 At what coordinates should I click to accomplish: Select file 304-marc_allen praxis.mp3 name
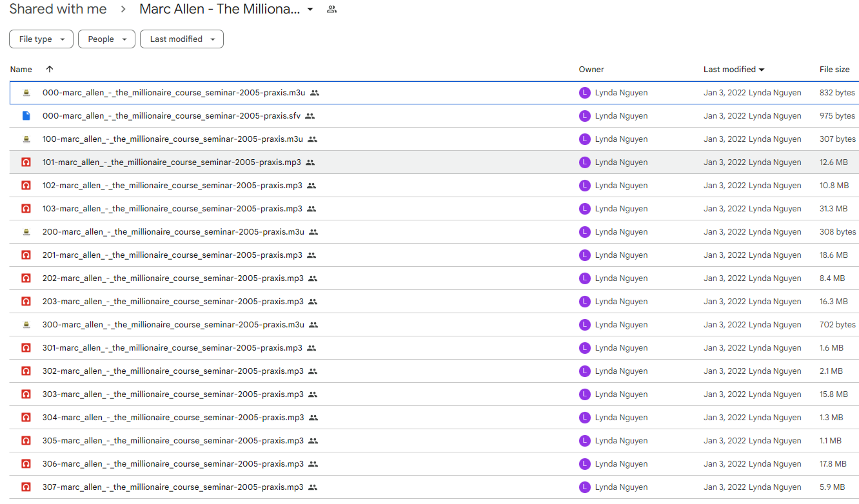[x=173, y=418]
